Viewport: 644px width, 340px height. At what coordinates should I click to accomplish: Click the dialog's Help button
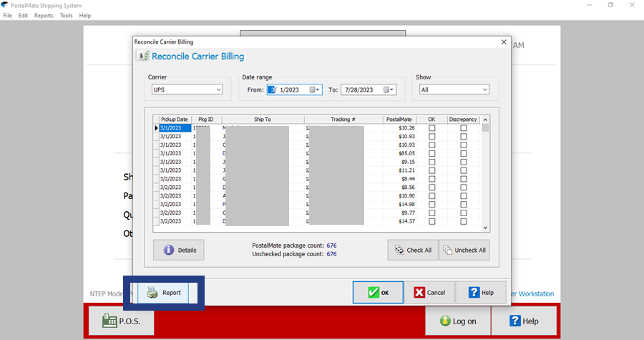coord(481,292)
